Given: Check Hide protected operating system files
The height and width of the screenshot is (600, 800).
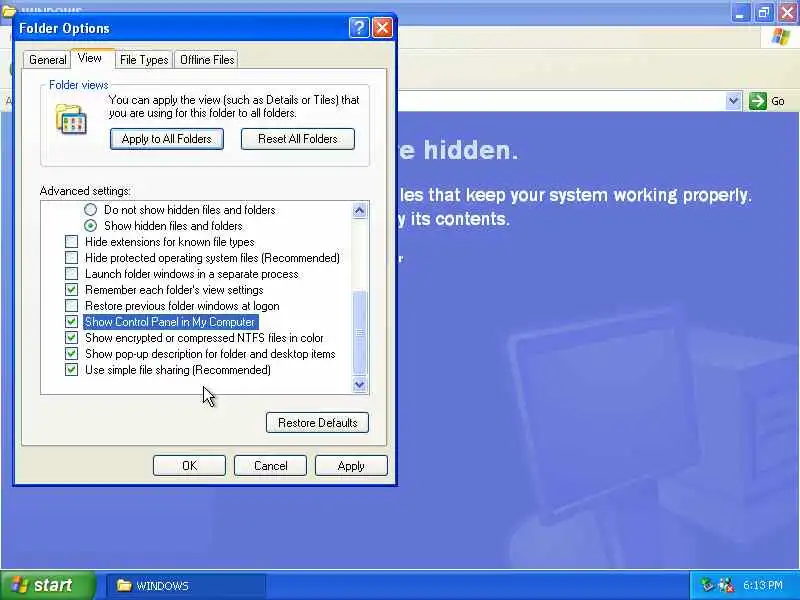Looking at the screenshot, I should (71, 258).
